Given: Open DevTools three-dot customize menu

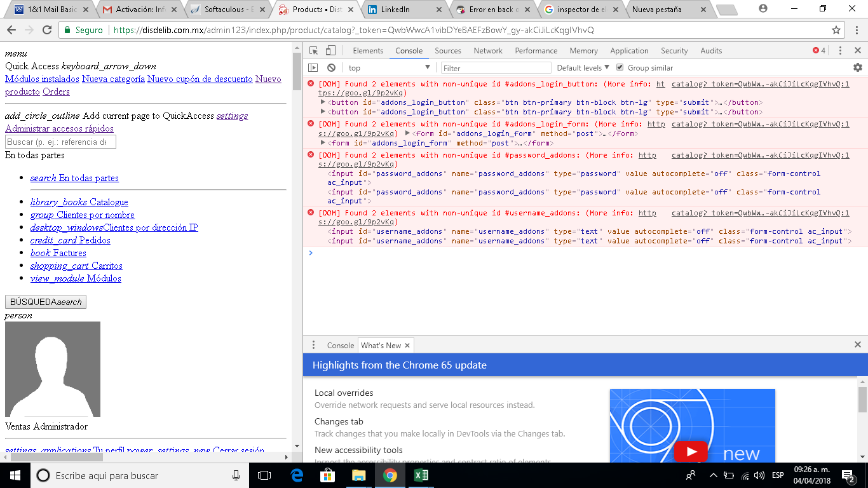Looking at the screenshot, I should tap(840, 51).
